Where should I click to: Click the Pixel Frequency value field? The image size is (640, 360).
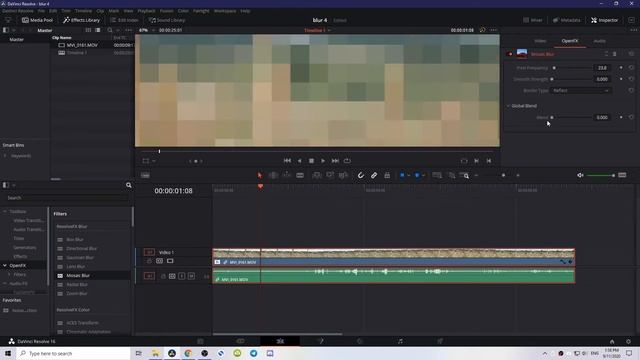pyautogui.click(x=602, y=68)
